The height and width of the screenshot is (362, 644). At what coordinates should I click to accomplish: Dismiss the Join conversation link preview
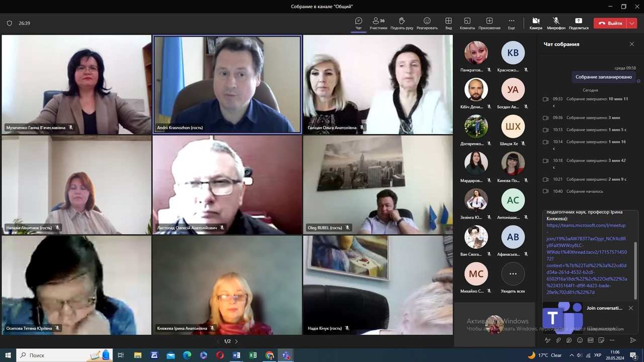[631, 308]
